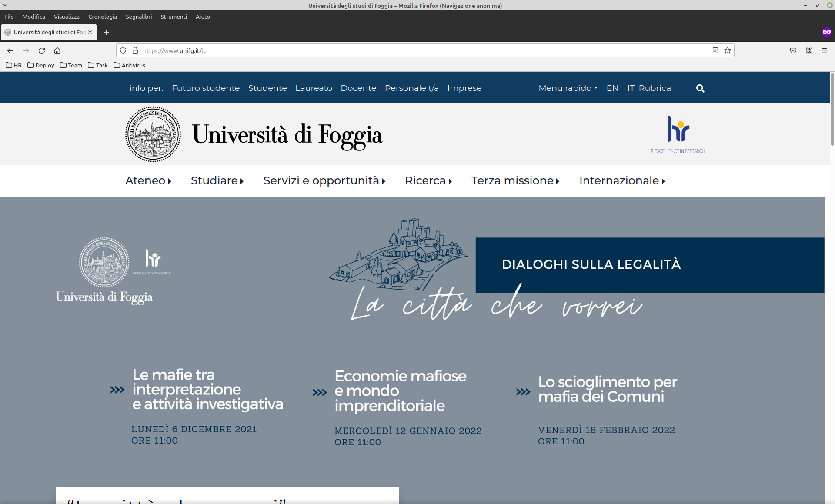Viewport: 835px width, 504px height.
Task: Click the University of Foggia header seal logo
Action: point(153,134)
